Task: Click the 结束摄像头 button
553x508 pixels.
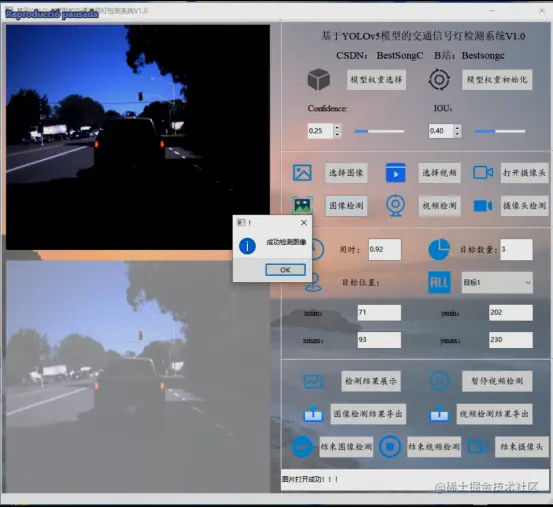Action: pos(522,447)
